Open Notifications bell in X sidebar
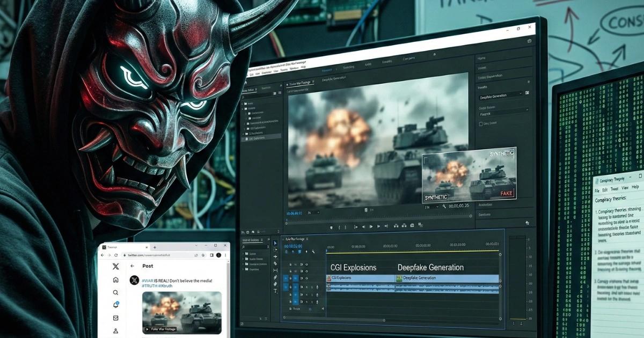644x338 pixels. 115,305
